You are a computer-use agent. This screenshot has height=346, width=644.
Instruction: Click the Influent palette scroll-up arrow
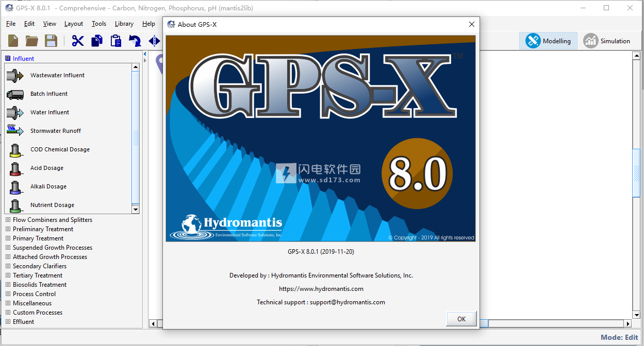point(136,67)
